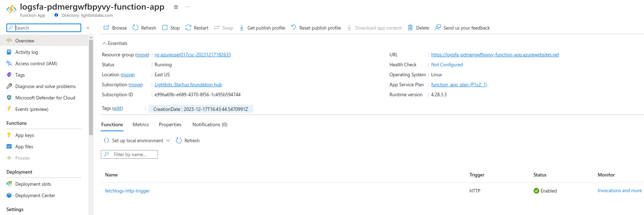Screen dimensions: 644x215
Task: Click Invocations and more link
Action: [x=620, y=191]
